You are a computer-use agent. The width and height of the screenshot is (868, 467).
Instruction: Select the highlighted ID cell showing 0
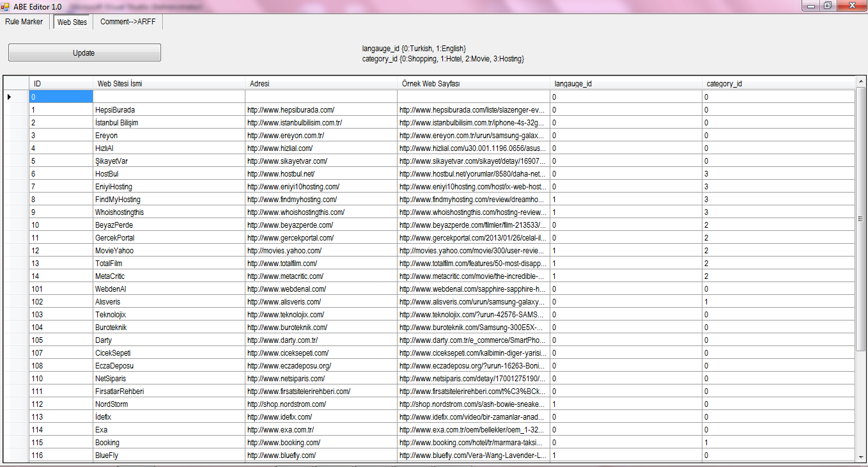(61, 97)
